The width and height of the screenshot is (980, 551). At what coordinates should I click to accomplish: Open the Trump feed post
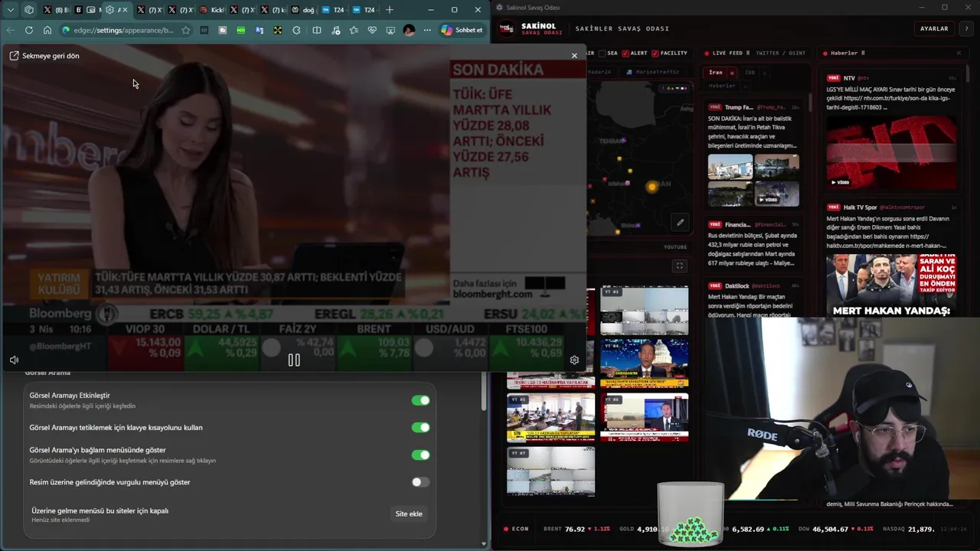click(754, 155)
